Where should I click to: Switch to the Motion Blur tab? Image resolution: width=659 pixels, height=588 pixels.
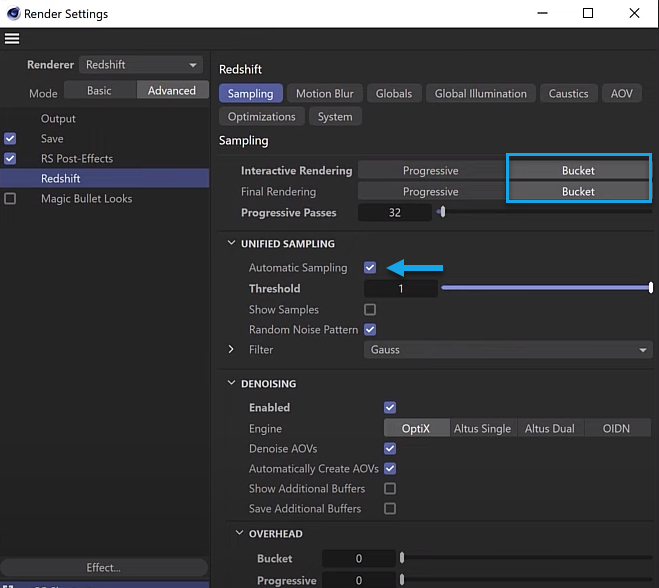324,93
